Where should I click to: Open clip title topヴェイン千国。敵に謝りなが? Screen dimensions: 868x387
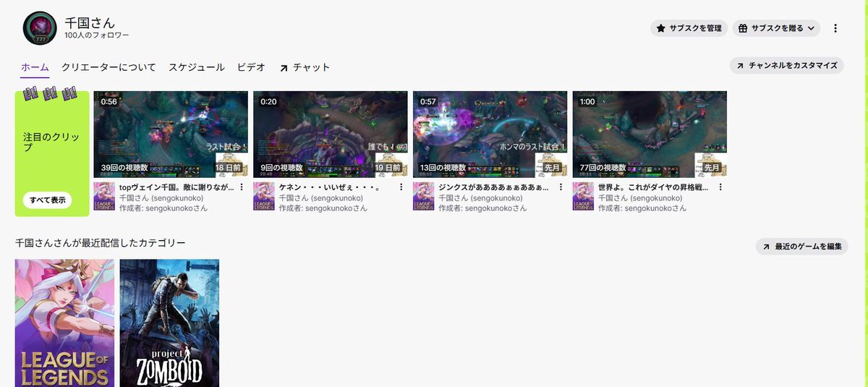[176, 187]
